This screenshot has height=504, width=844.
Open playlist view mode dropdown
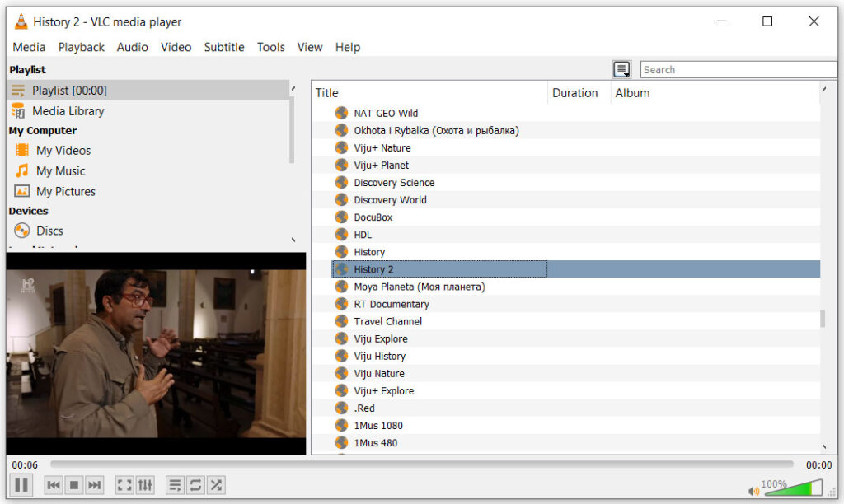(621, 70)
